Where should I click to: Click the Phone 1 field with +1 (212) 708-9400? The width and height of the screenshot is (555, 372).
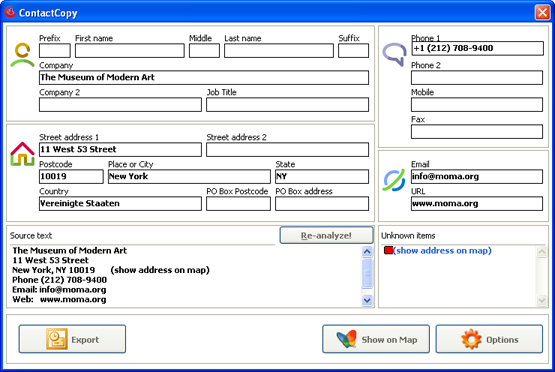pos(477,48)
